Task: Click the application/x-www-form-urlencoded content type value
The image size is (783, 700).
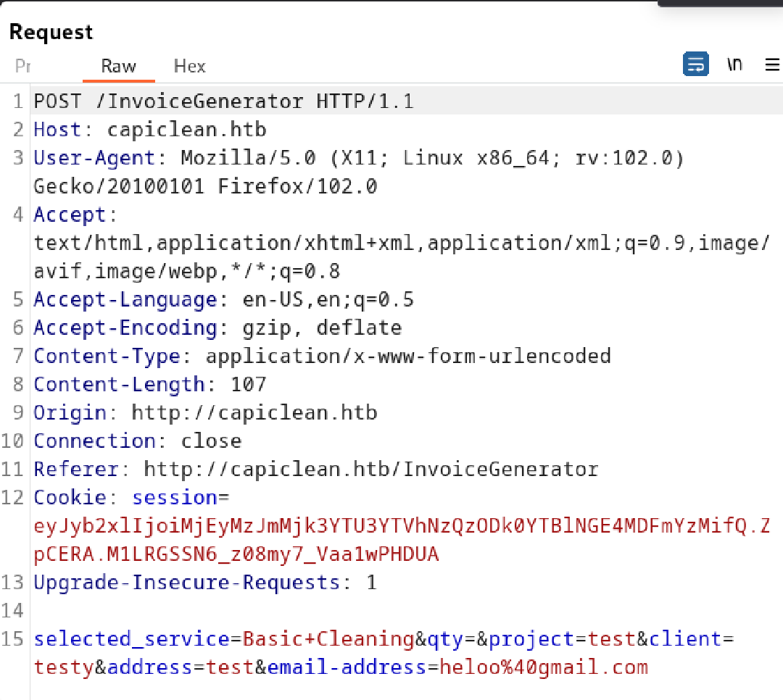Action: tap(407, 357)
